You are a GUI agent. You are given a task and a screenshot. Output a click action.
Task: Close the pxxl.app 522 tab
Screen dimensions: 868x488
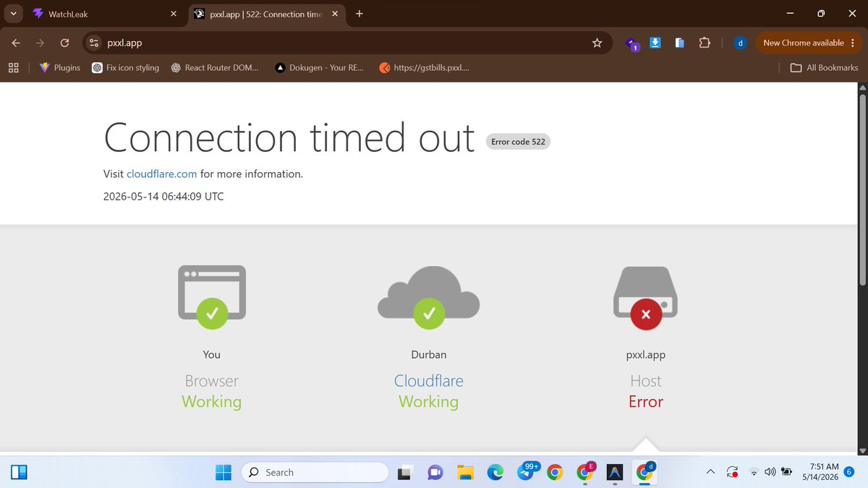pos(334,14)
